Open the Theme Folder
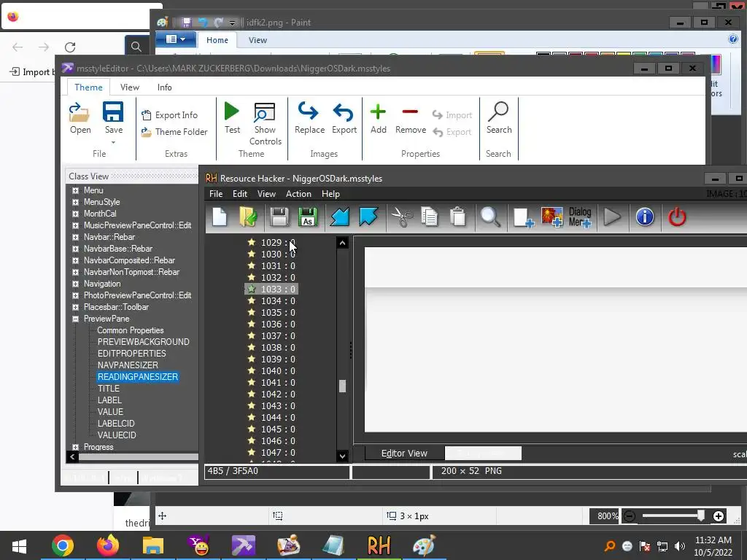This screenshot has height=560, width=747. click(174, 132)
